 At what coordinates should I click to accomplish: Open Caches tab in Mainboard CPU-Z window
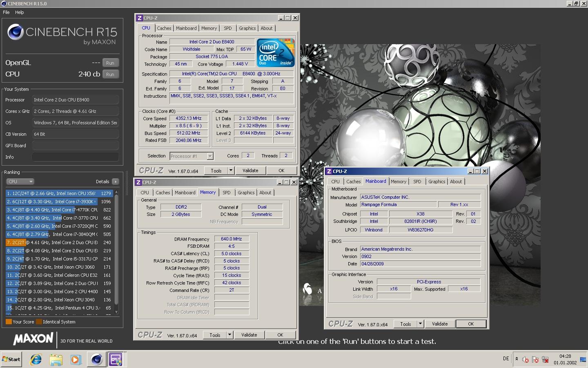pos(354,182)
